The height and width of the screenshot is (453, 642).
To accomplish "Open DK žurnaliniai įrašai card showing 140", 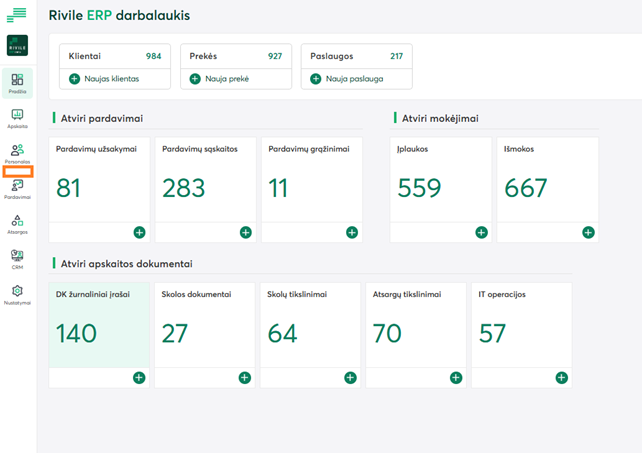I will (x=98, y=324).
